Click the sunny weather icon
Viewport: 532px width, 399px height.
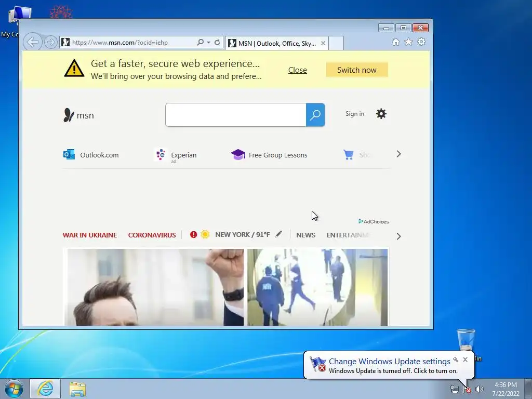pyautogui.click(x=205, y=234)
